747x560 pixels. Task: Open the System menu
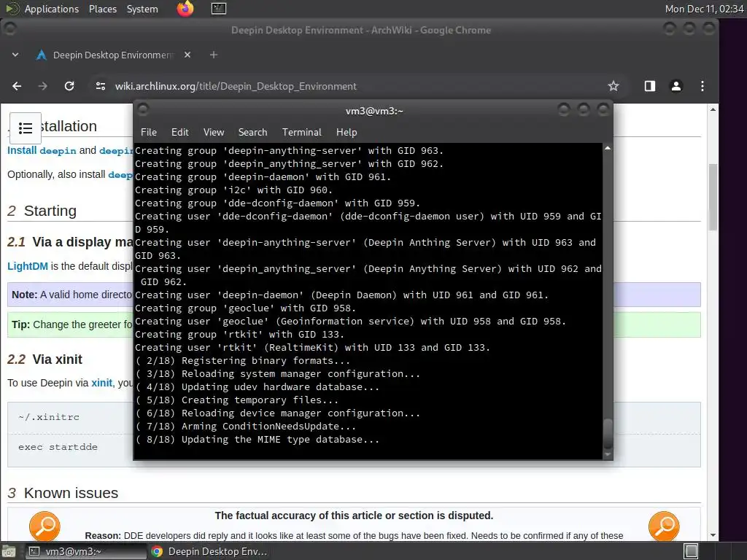pos(142,9)
